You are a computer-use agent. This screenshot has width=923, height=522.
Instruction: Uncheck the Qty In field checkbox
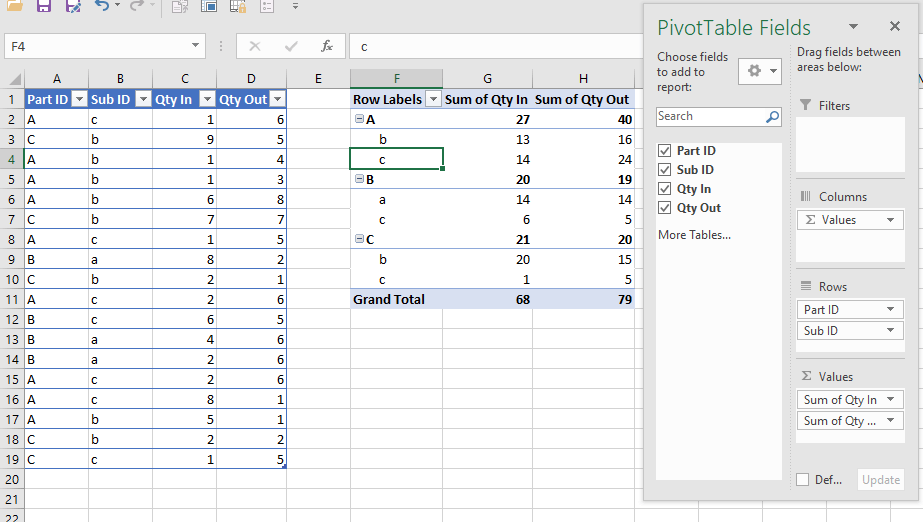pyautogui.click(x=665, y=189)
